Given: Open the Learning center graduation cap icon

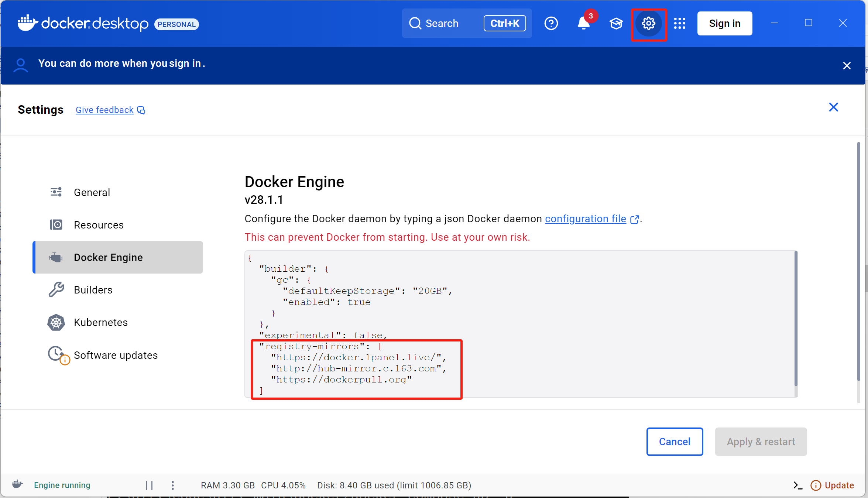Looking at the screenshot, I should [x=616, y=24].
